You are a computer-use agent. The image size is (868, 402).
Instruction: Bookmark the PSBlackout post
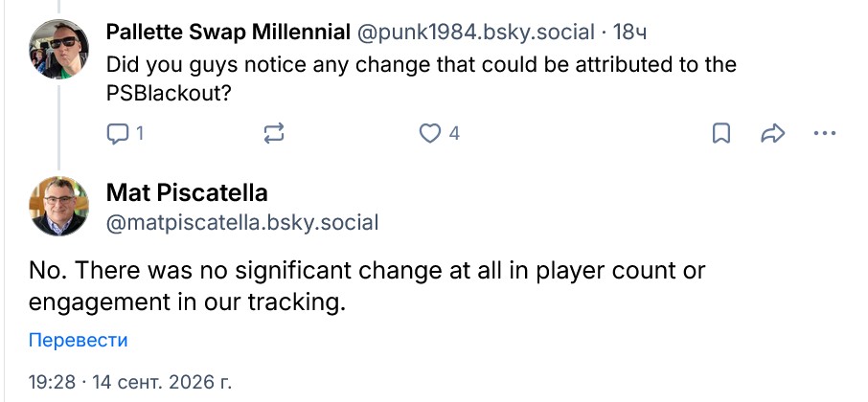[x=720, y=133]
